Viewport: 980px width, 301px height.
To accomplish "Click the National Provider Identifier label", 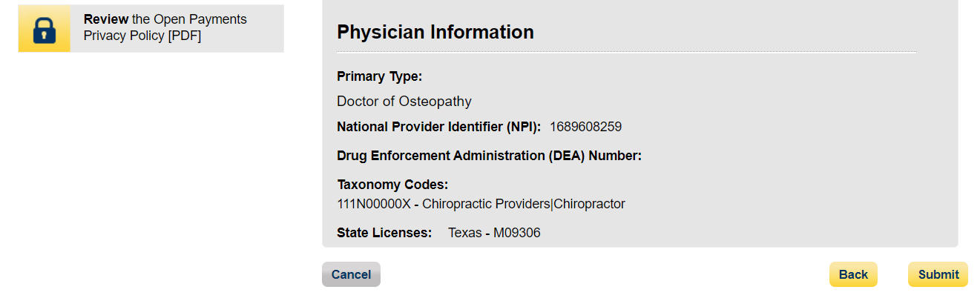I will pyautogui.click(x=438, y=127).
